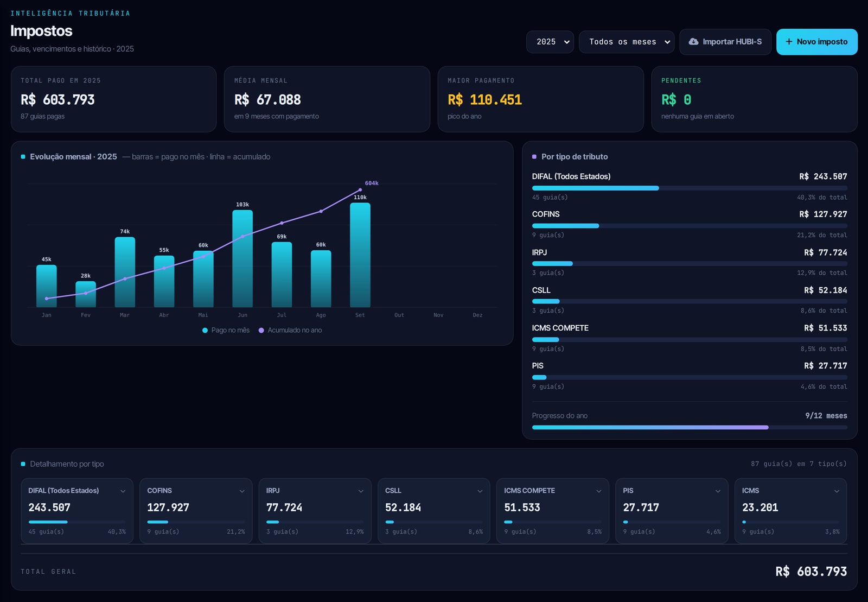Expand the PIS detail card chevron
This screenshot has width=868, height=602.
click(x=718, y=491)
